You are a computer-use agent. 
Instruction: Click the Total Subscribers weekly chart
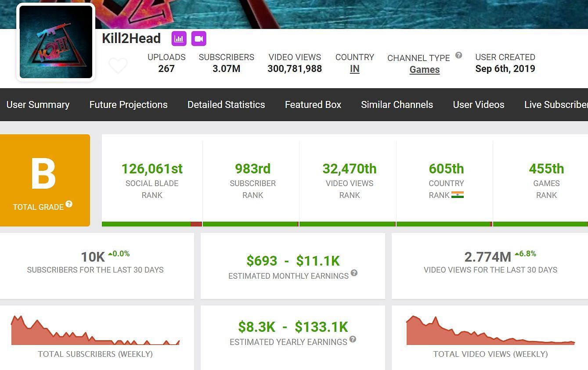pyautogui.click(x=95, y=331)
